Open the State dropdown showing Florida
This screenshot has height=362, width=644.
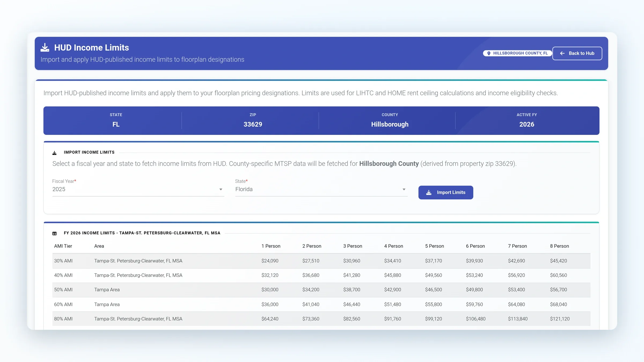[x=321, y=189]
